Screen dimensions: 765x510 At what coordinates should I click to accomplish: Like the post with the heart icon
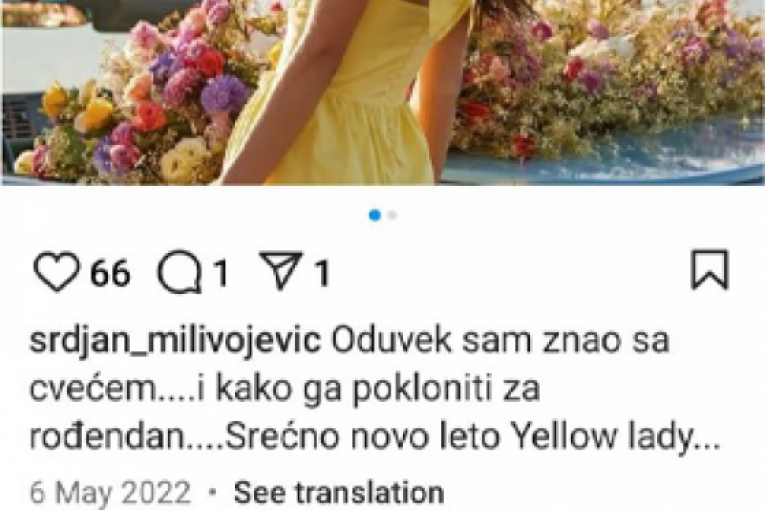pyautogui.click(x=56, y=271)
